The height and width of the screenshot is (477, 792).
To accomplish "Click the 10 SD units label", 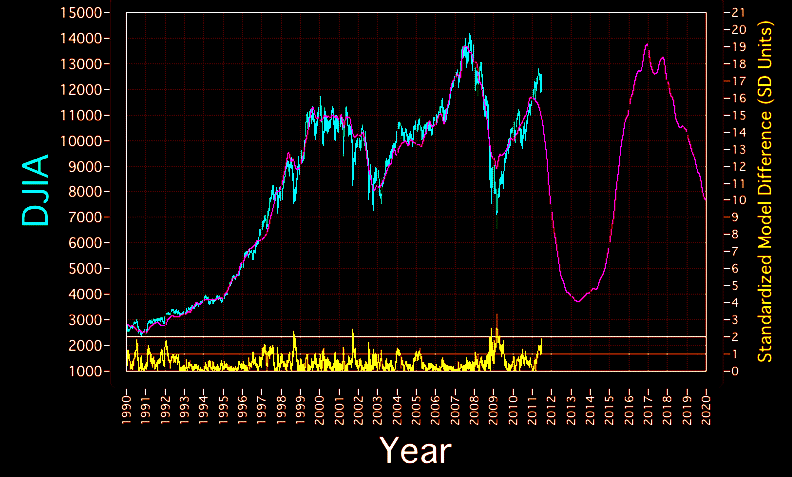I will pos(738,201).
